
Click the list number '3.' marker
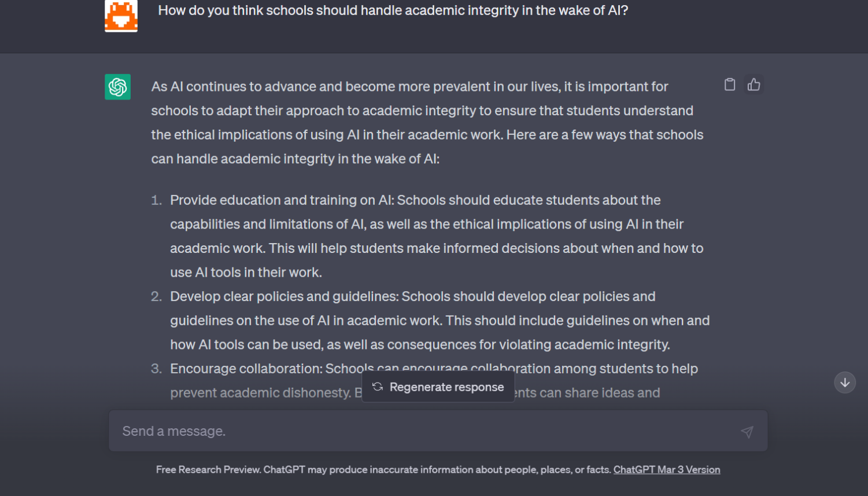(x=156, y=369)
